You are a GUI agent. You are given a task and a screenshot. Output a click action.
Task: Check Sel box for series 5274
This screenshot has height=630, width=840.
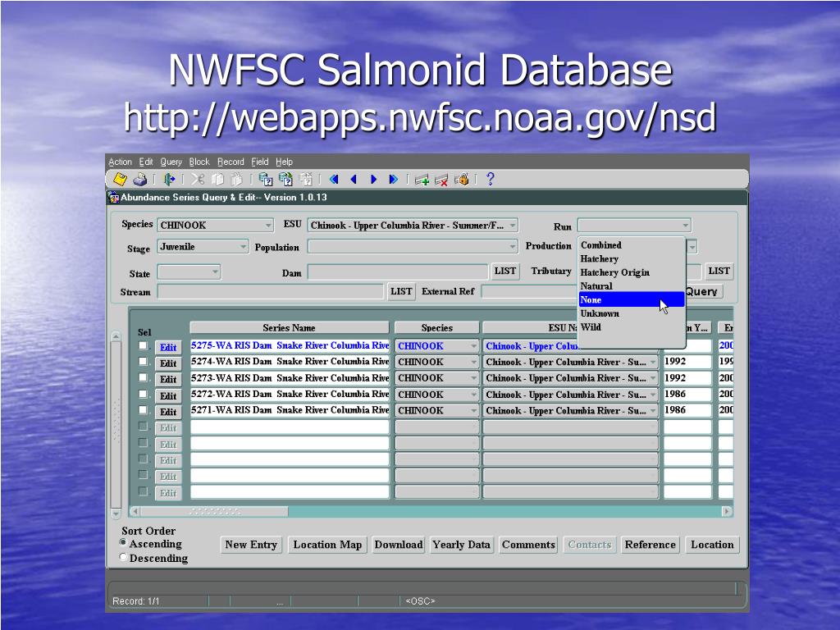point(143,362)
